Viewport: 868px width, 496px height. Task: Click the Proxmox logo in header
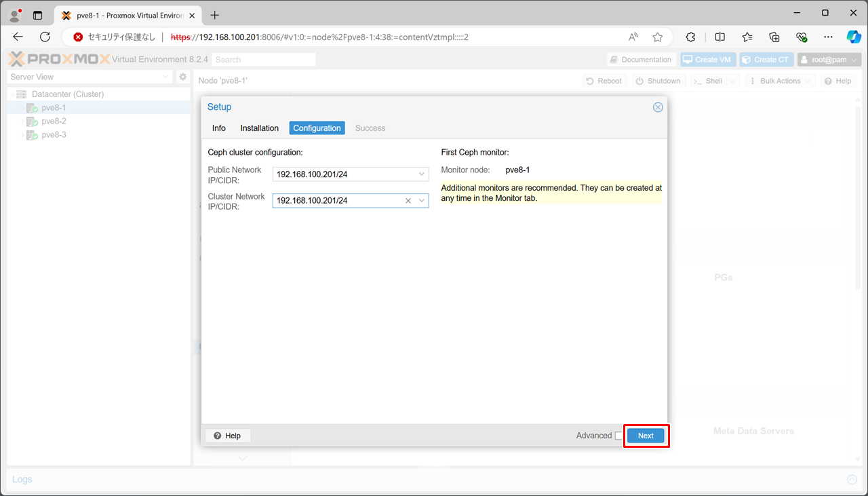pyautogui.click(x=59, y=60)
